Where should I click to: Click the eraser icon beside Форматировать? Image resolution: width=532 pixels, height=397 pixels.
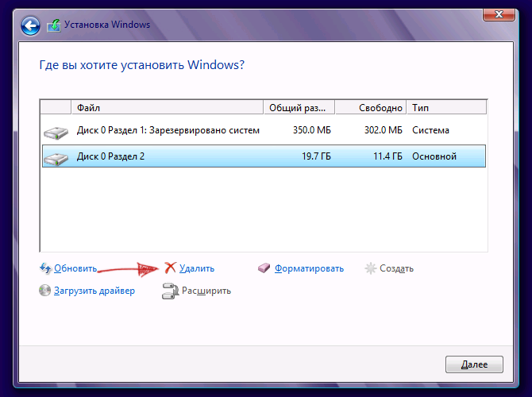(264, 268)
